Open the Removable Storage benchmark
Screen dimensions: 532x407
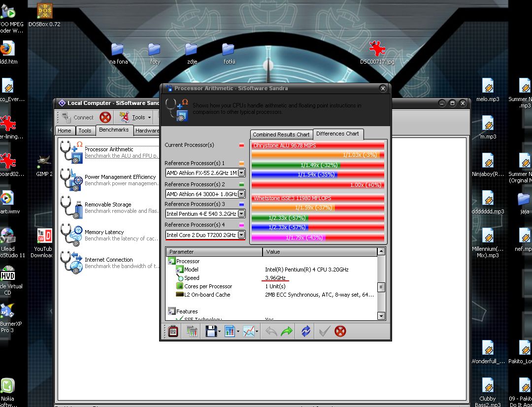click(x=107, y=204)
